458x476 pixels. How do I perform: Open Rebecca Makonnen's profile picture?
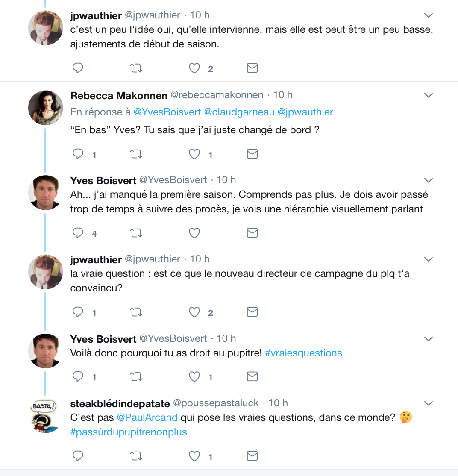tap(46, 108)
